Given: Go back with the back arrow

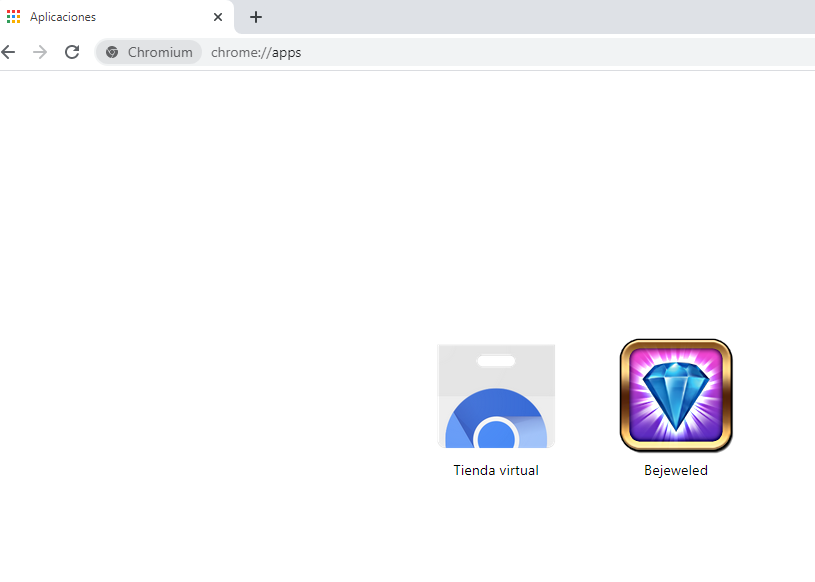Looking at the screenshot, I should (x=8, y=52).
